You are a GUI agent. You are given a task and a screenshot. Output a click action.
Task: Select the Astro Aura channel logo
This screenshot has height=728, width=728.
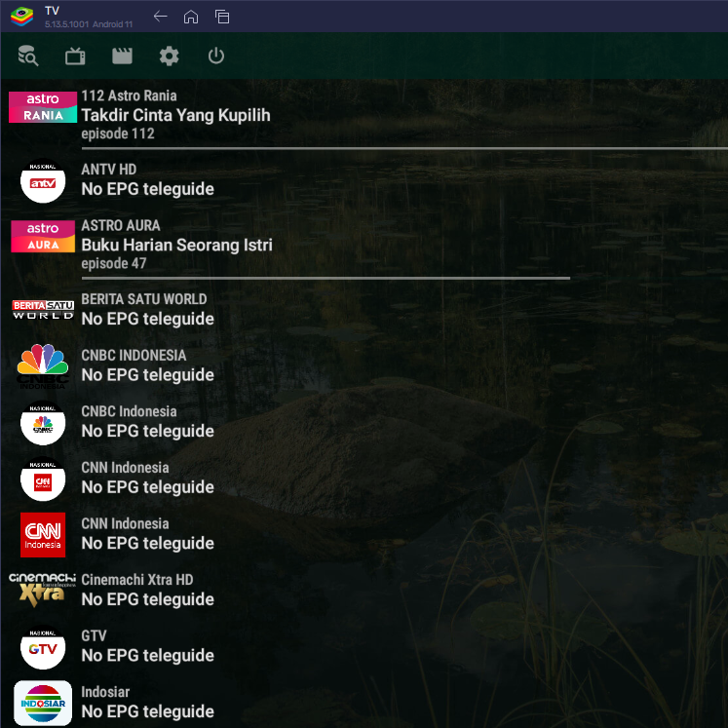[43, 236]
